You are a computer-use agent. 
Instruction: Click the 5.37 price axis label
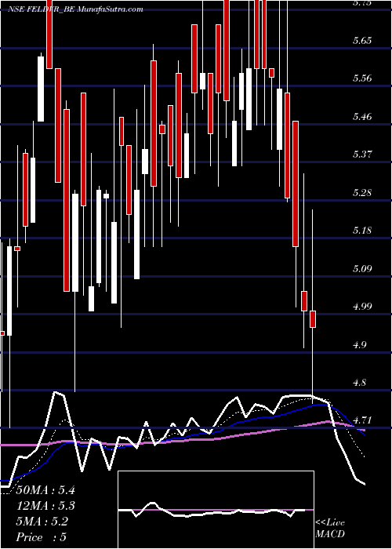coord(362,154)
